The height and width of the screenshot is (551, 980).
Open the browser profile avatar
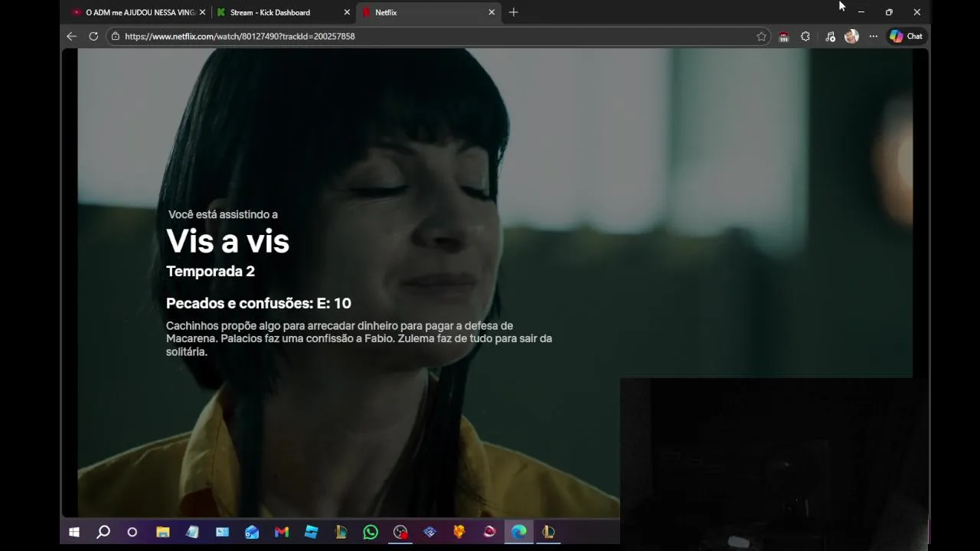coord(851,36)
